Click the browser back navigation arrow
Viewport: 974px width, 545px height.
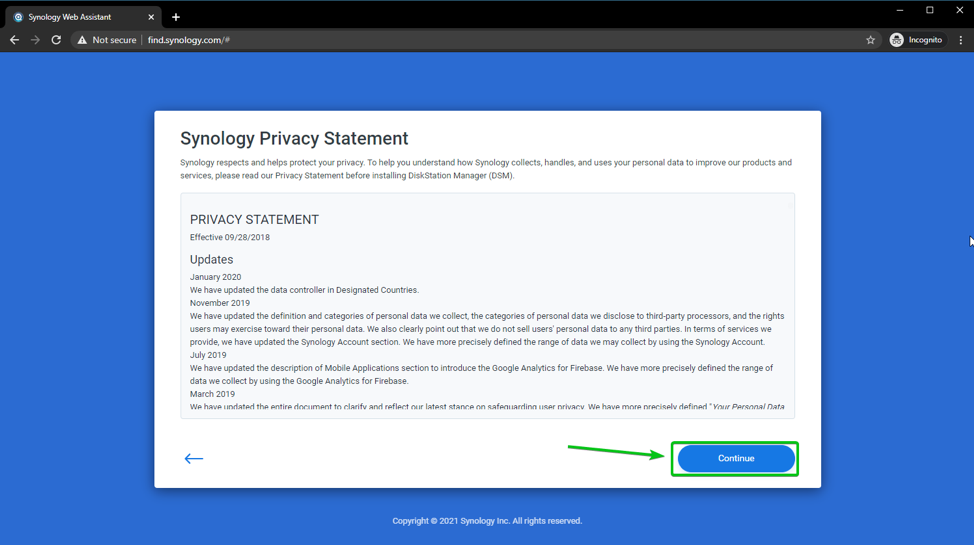tap(14, 40)
